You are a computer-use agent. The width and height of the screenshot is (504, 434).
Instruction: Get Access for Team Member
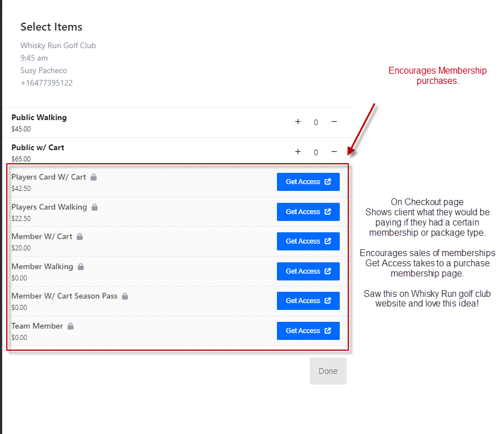[x=308, y=331]
